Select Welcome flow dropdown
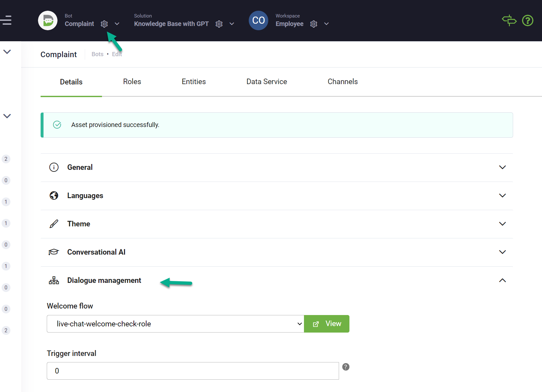 [x=175, y=324]
